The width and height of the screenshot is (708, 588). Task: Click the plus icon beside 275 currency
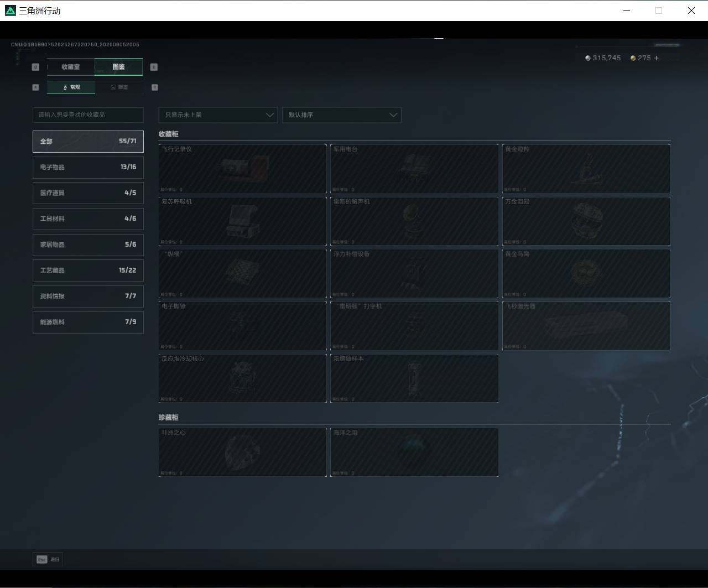(657, 58)
